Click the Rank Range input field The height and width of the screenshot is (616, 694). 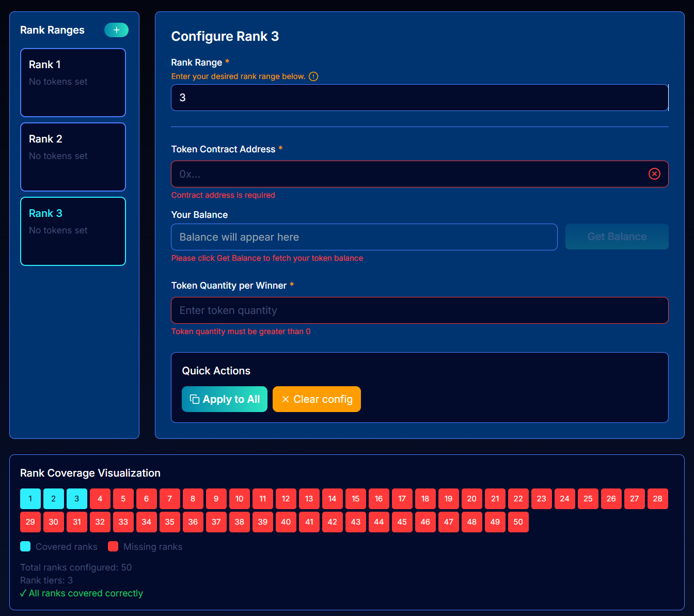pyautogui.click(x=419, y=98)
